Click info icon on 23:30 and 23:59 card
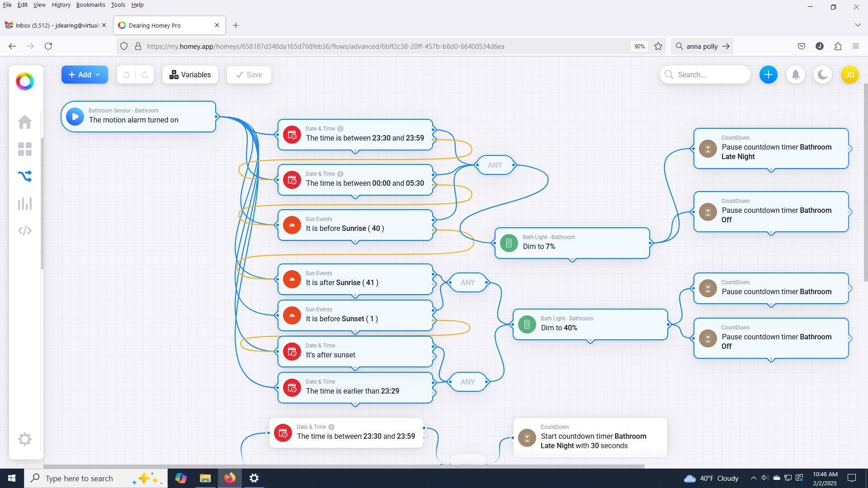The height and width of the screenshot is (488, 868). [340, 129]
